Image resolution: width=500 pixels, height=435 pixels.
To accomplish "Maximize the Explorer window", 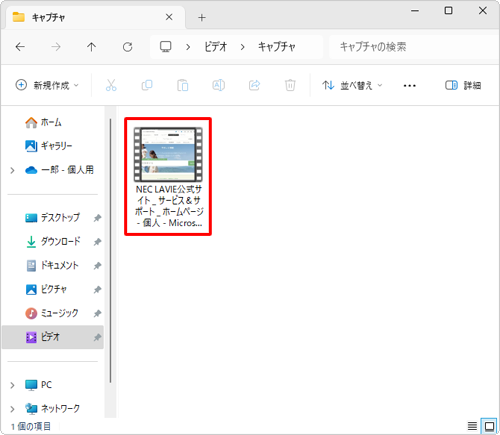I will 448,11.
